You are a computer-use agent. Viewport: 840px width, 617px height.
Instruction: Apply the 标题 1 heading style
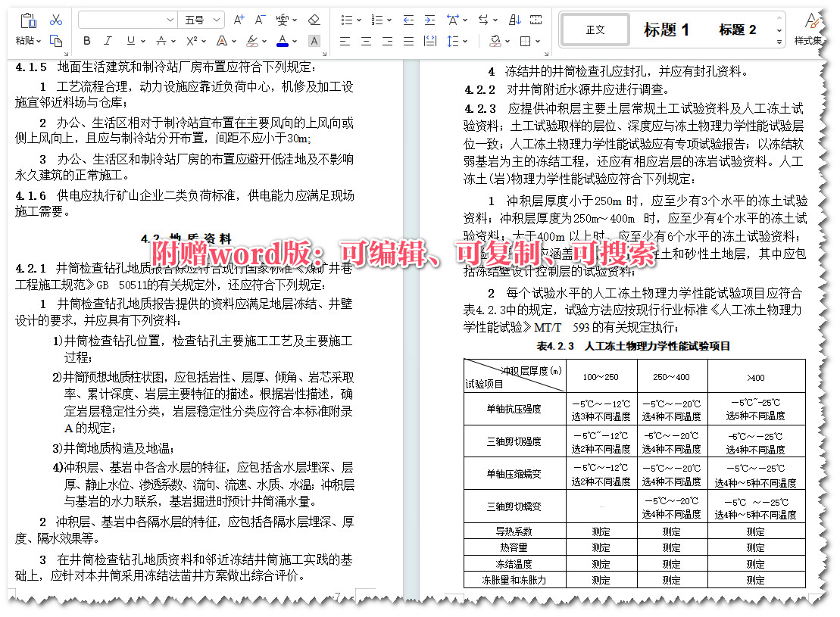point(667,29)
